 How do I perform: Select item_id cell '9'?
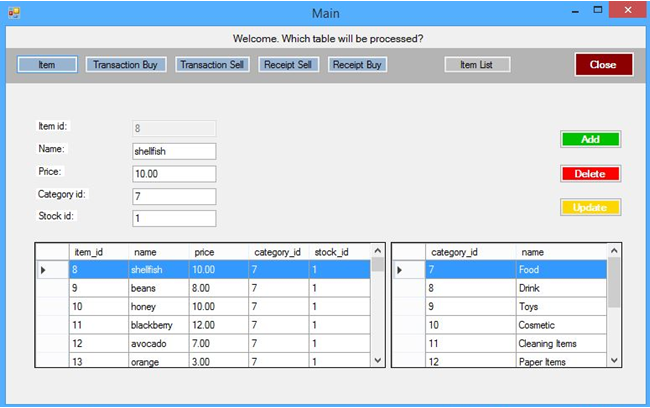click(x=99, y=288)
